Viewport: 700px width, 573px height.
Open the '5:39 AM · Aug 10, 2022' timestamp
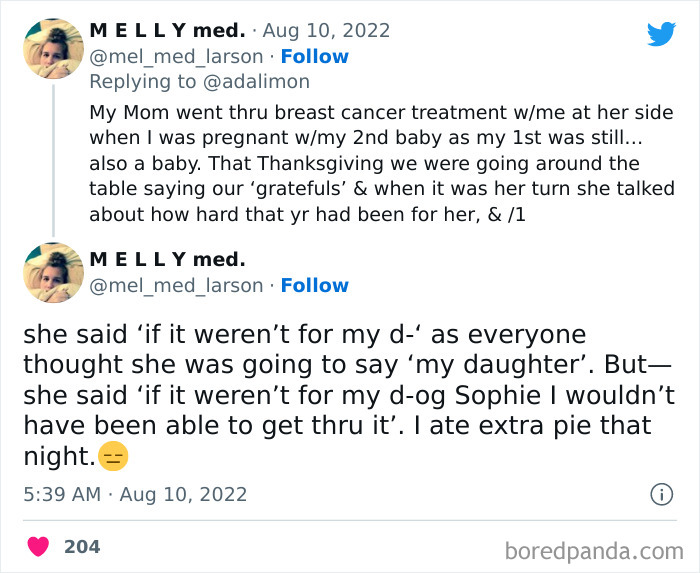coord(135,494)
